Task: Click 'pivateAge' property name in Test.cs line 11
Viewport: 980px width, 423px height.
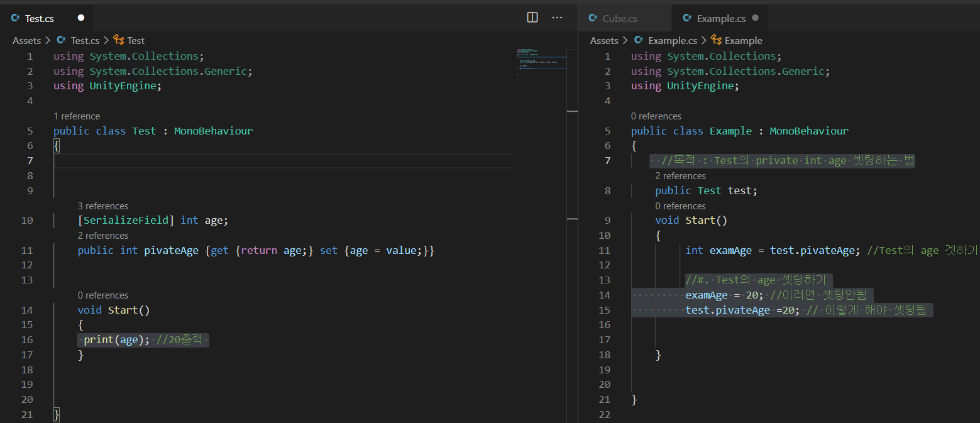Action: (172, 251)
